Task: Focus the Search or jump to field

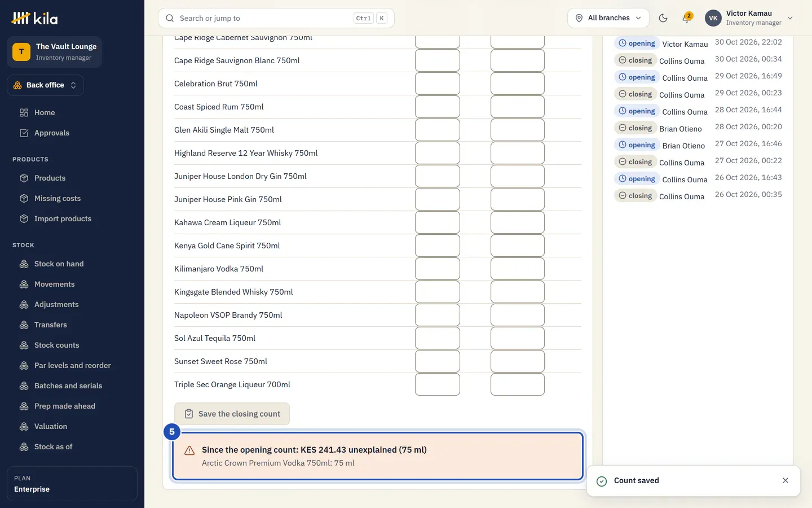Action: 276,18
